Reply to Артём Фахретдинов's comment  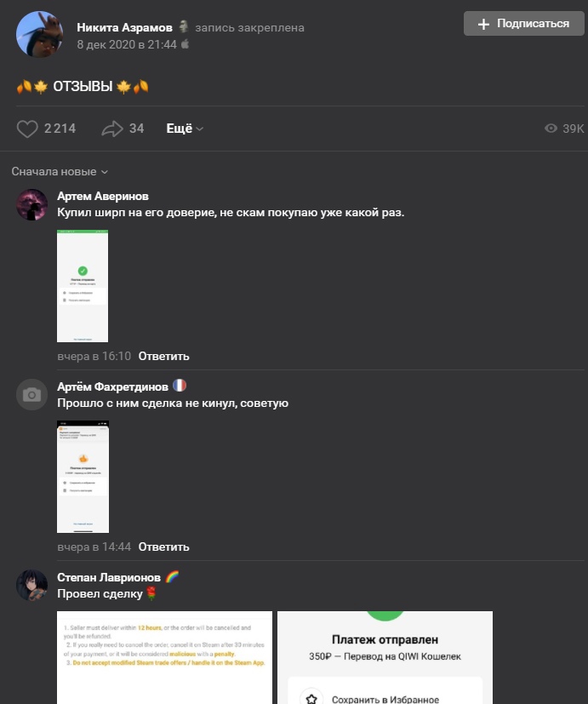click(163, 547)
